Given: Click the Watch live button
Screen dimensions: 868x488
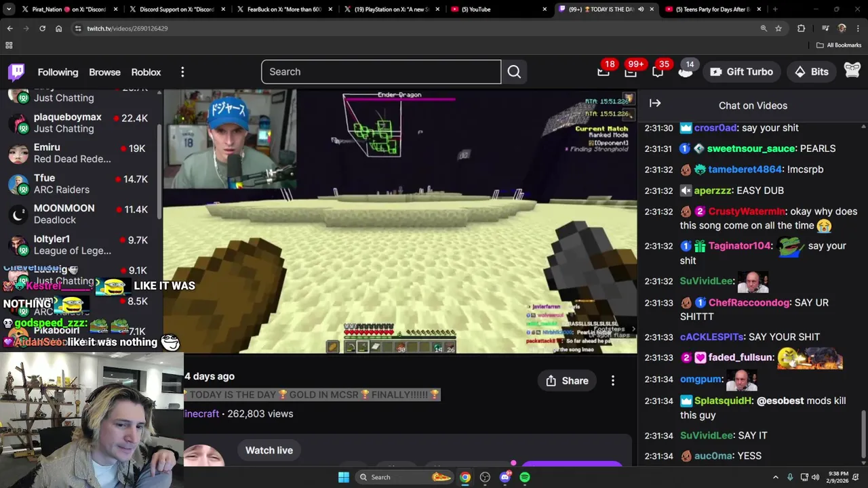Looking at the screenshot, I should tap(269, 450).
